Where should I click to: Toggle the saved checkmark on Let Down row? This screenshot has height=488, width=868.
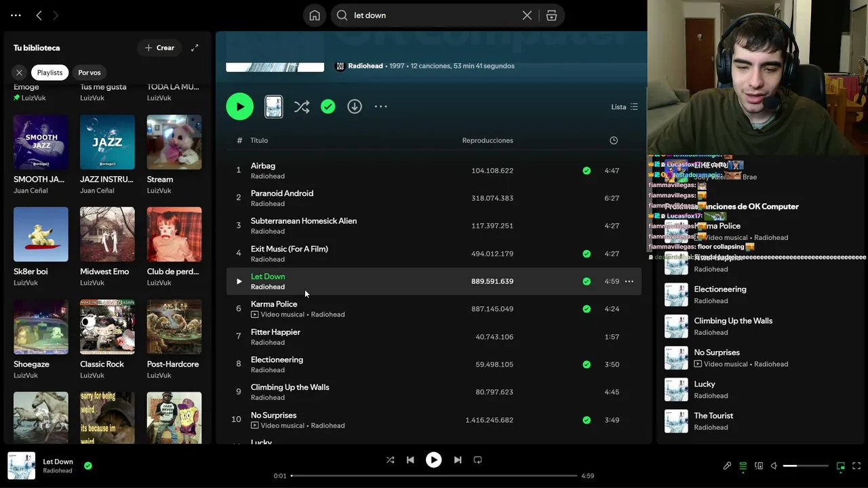click(x=587, y=281)
